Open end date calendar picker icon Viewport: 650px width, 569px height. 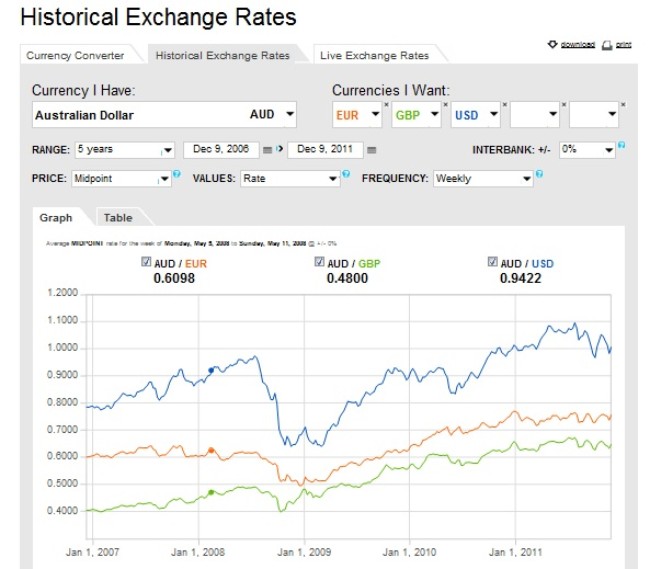[371, 150]
